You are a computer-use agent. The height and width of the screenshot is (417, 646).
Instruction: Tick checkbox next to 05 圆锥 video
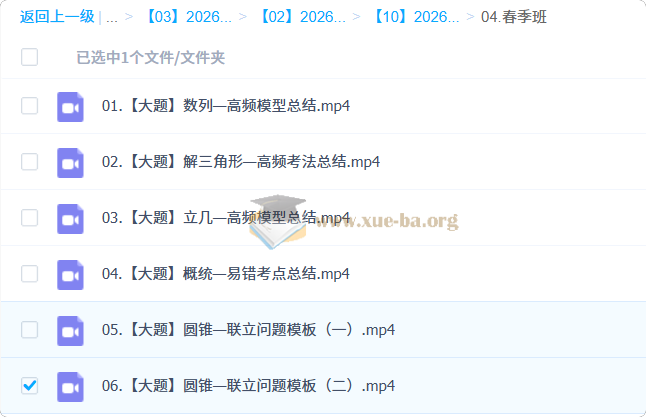(x=30, y=330)
